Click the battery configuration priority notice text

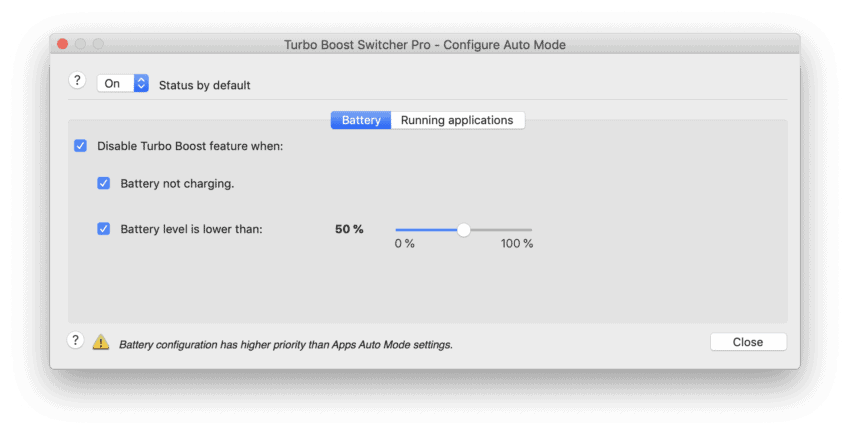pos(286,345)
